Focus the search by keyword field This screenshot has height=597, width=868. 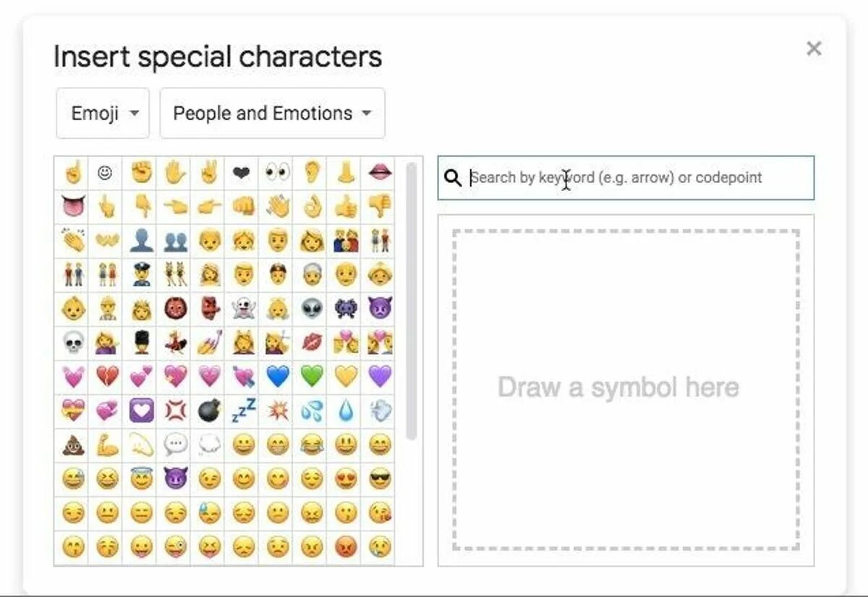pos(626,178)
